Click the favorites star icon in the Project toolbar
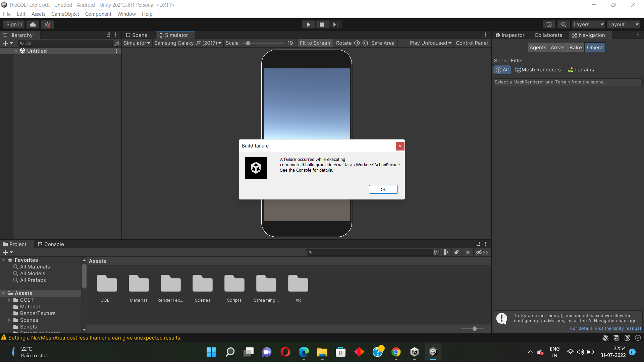Image resolution: width=644 pixels, height=362 pixels. (x=468, y=252)
